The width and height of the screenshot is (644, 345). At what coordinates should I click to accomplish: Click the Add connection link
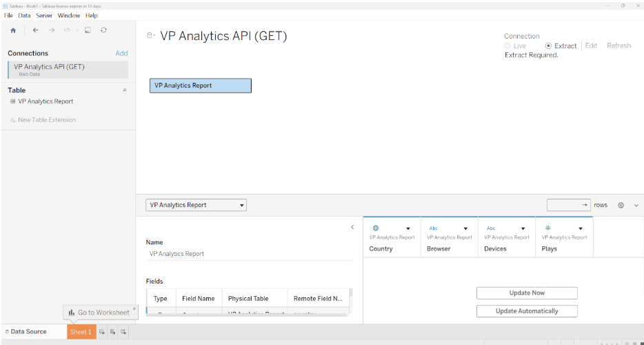[x=121, y=53]
